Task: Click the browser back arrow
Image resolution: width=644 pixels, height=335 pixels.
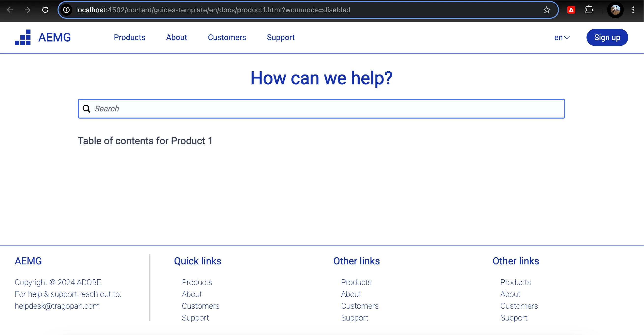Action: 10,10
